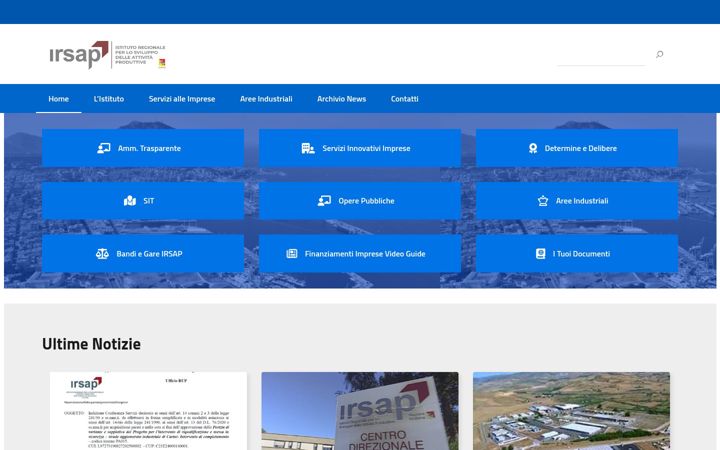Click the Bandi e Gare scales icon
The width and height of the screenshot is (720, 450).
click(102, 253)
